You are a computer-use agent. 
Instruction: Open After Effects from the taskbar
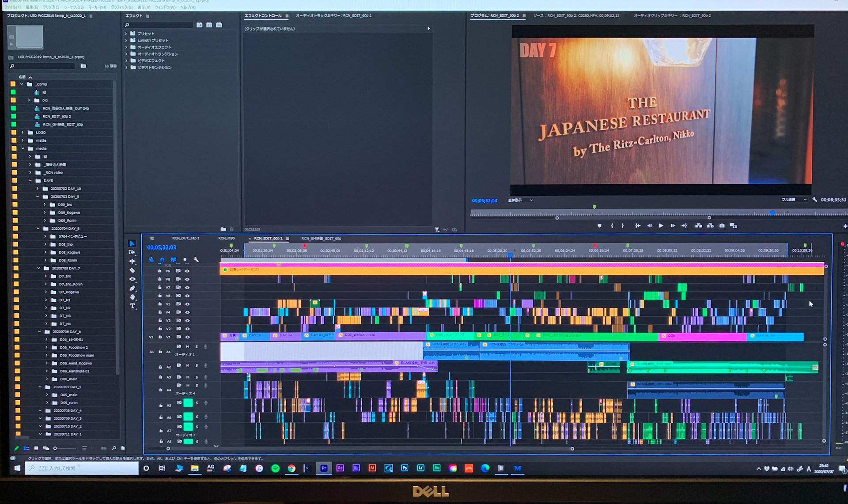[x=340, y=468]
